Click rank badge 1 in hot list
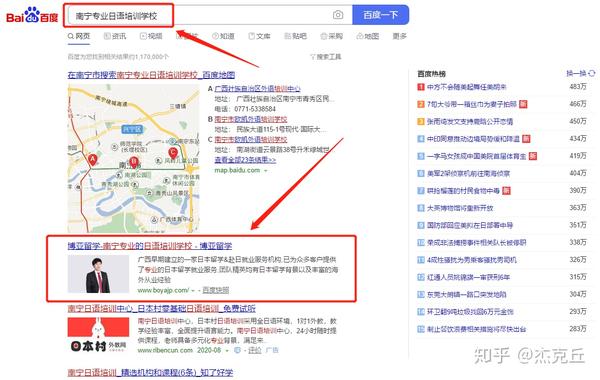 pyautogui.click(x=421, y=87)
